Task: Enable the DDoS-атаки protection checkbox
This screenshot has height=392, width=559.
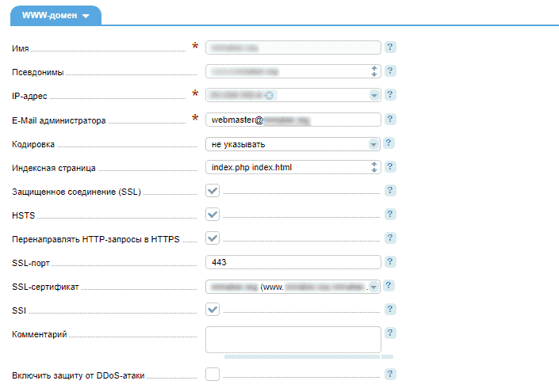Action: pyautogui.click(x=212, y=374)
